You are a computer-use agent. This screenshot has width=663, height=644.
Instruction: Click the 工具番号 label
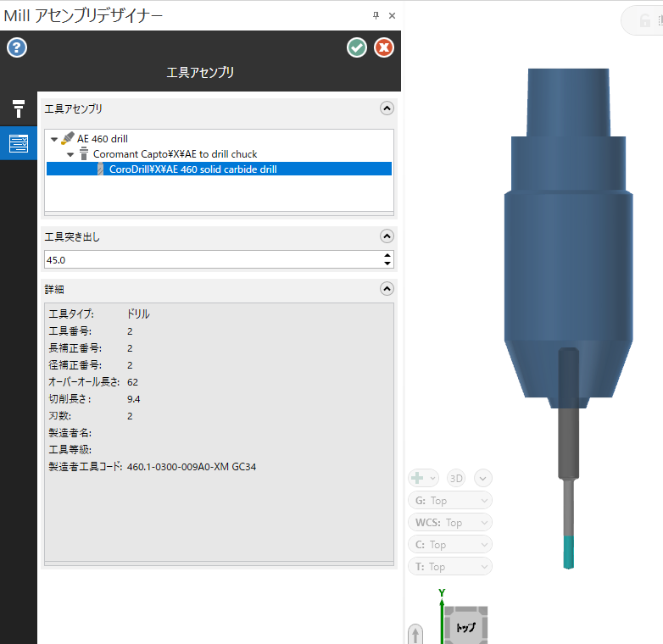tap(70, 330)
